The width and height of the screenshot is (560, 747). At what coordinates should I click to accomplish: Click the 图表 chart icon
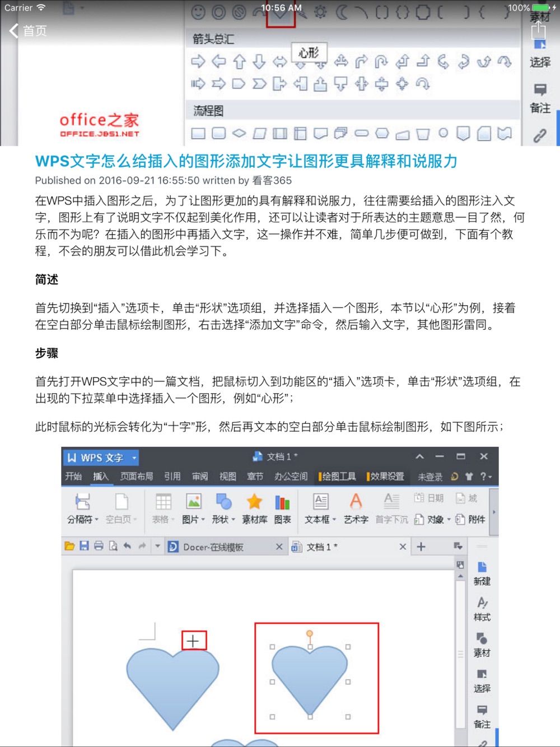point(282,502)
